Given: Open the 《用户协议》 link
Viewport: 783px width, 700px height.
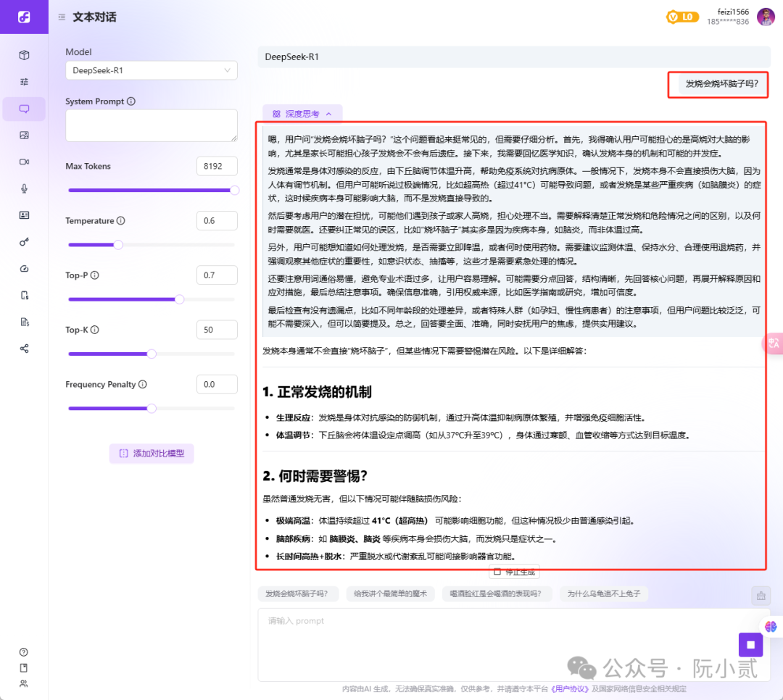Looking at the screenshot, I should click(569, 689).
